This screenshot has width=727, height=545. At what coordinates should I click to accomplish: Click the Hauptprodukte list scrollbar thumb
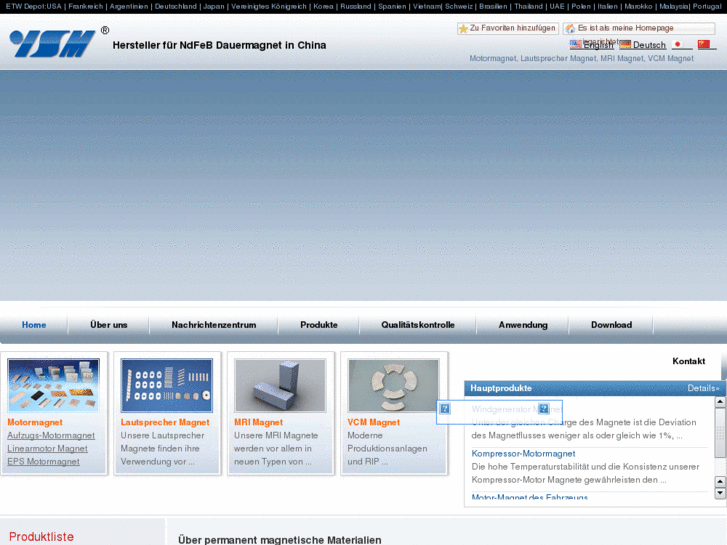tap(720, 432)
